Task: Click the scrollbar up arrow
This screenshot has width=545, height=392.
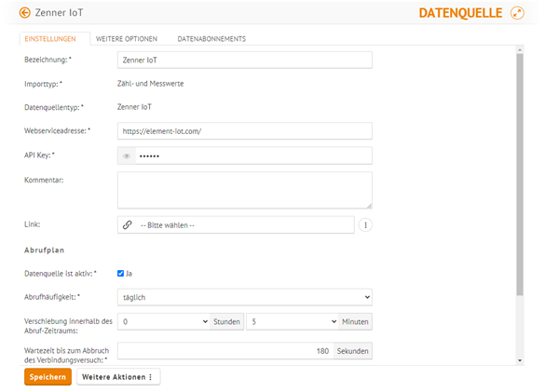Action: click(520, 50)
